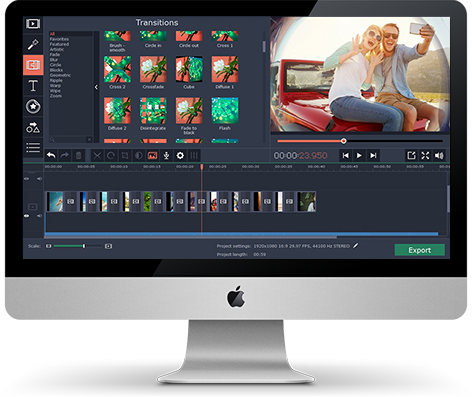Open the Import media tab icon
The width and height of the screenshot is (472, 397).
click(33, 24)
